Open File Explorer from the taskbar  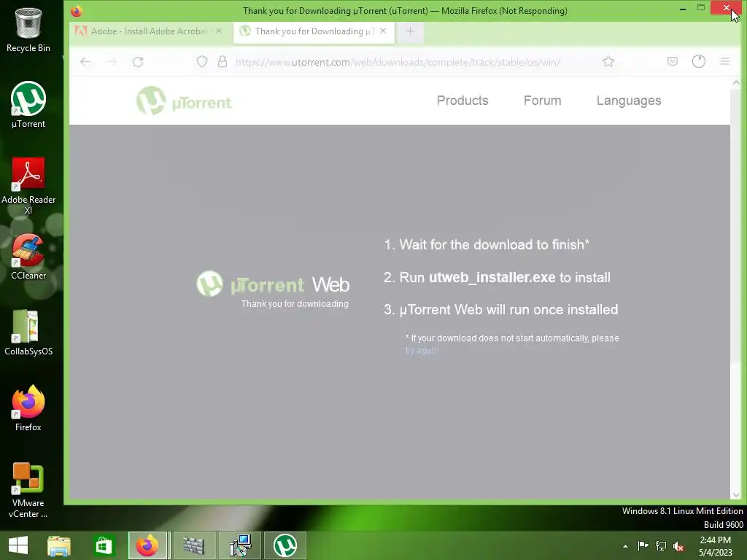coord(59,545)
